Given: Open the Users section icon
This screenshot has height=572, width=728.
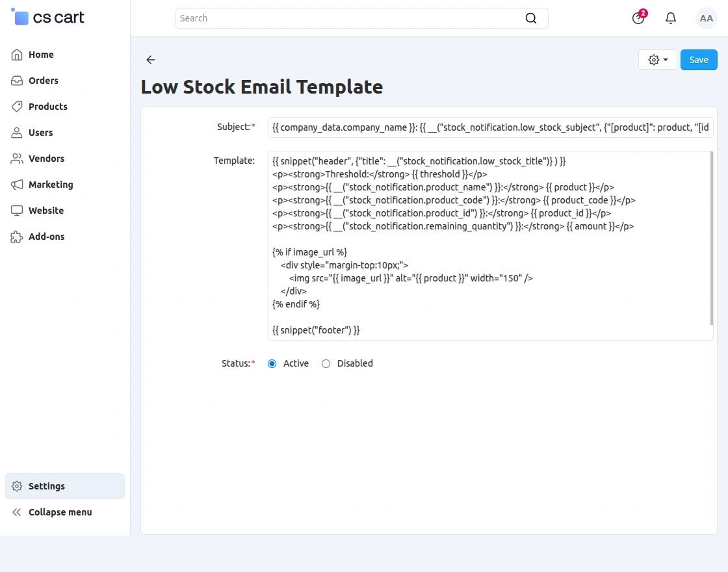Looking at the screenshot, I should (x=16, y=133).
